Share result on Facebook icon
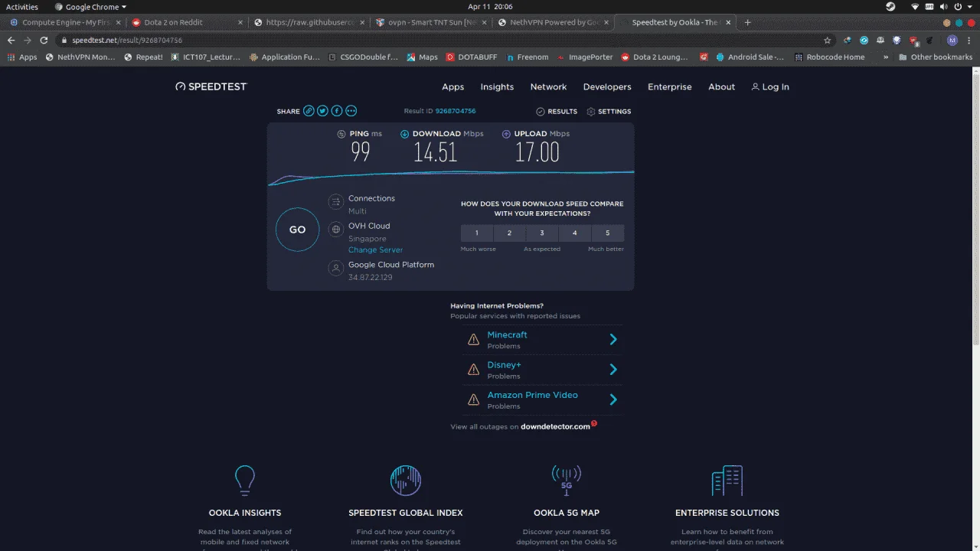 click(x=336, y=111)
